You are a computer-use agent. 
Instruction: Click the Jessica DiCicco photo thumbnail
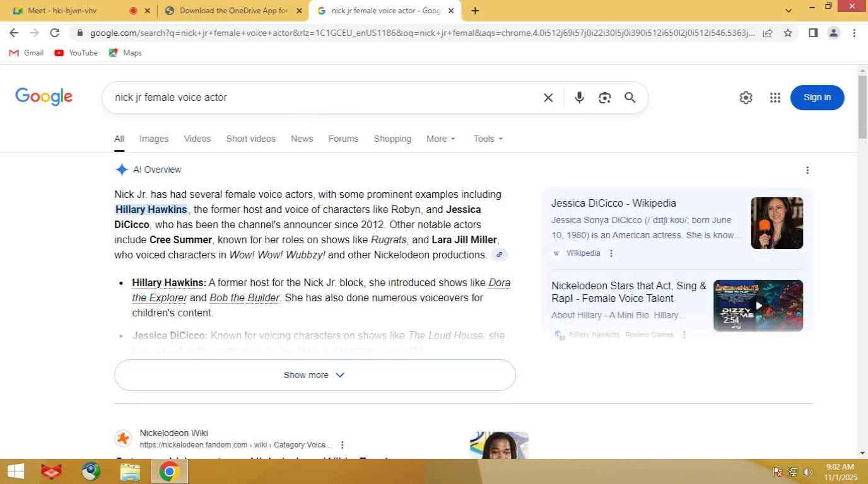coord(777,223)
